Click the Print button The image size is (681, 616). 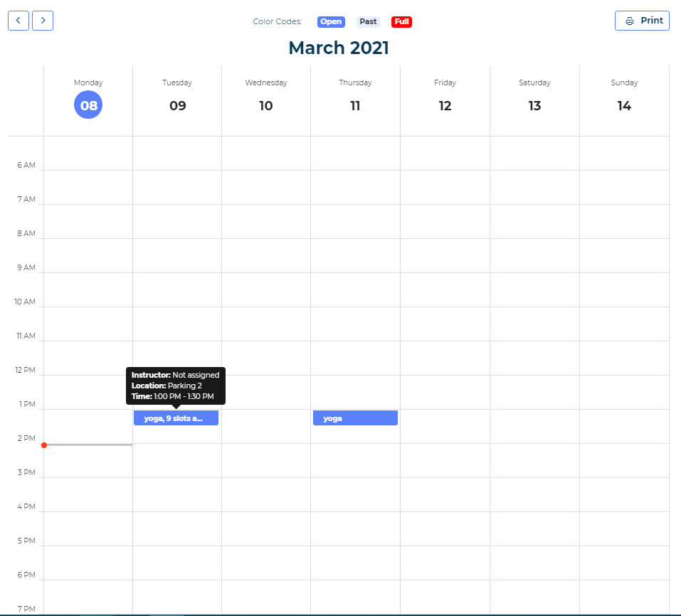pyautogui.click(x=642, y=21)
